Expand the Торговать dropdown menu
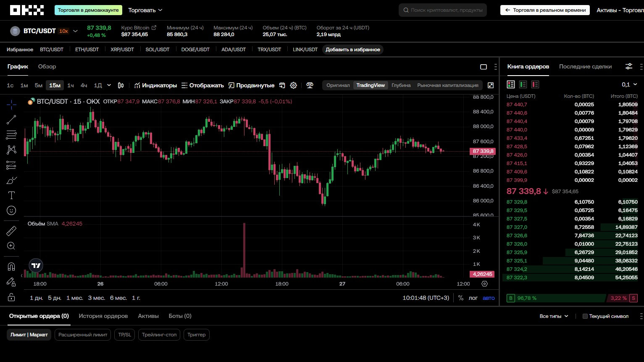Viewport: 644px width, 362px height. point(145,10)
